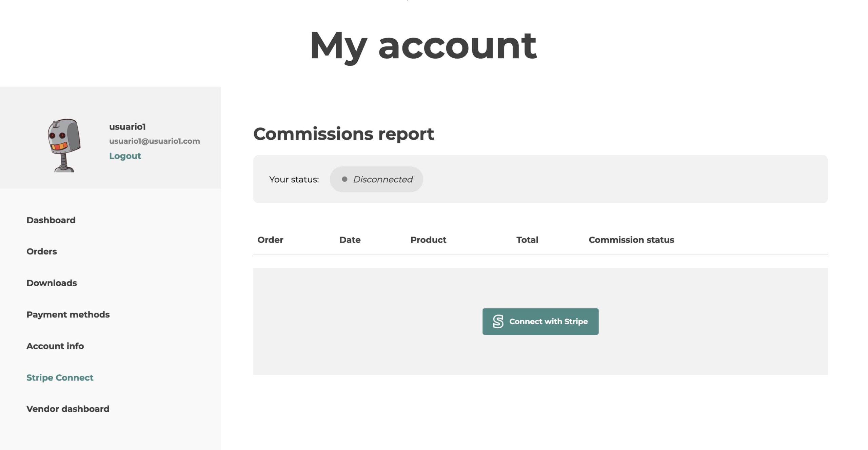The image size is (868, 450).
Task: Open Account info page
Action: [55, 346]
